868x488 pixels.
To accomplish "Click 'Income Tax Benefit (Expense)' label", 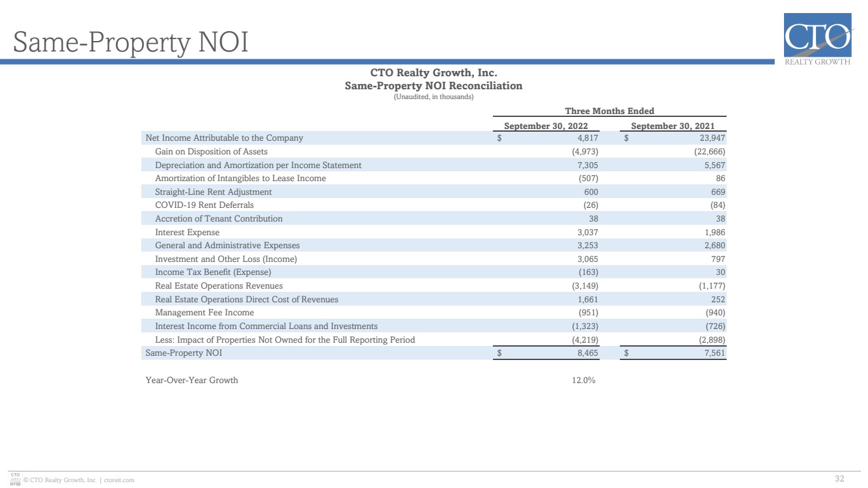I will click(x=213, y=272).
